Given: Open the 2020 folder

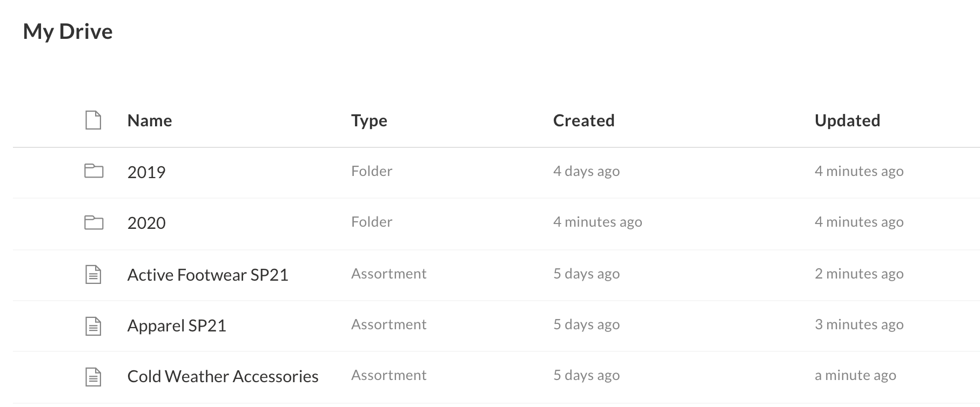Looking at the screenshot, I should (146, 223).
